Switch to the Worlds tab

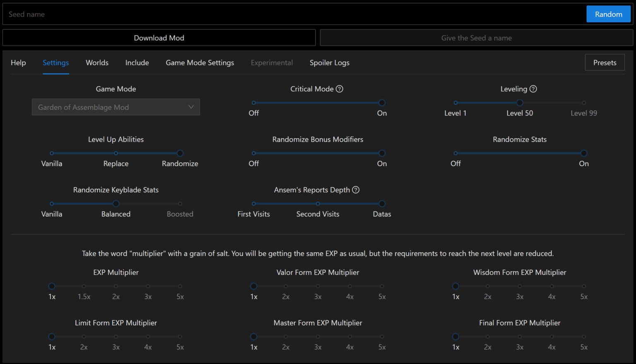pos(97,63)
